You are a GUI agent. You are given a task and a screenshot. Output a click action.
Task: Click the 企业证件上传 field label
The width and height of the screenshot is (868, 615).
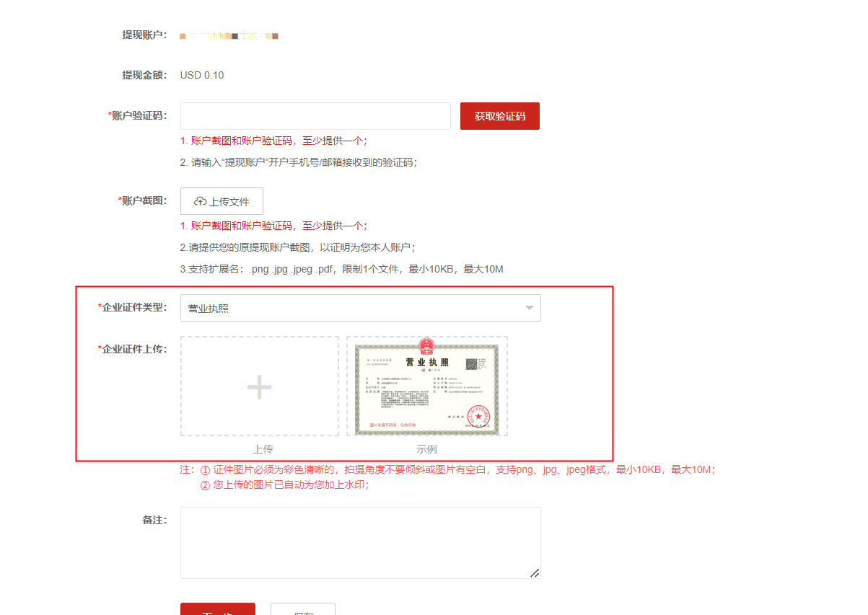pos(133,349)
